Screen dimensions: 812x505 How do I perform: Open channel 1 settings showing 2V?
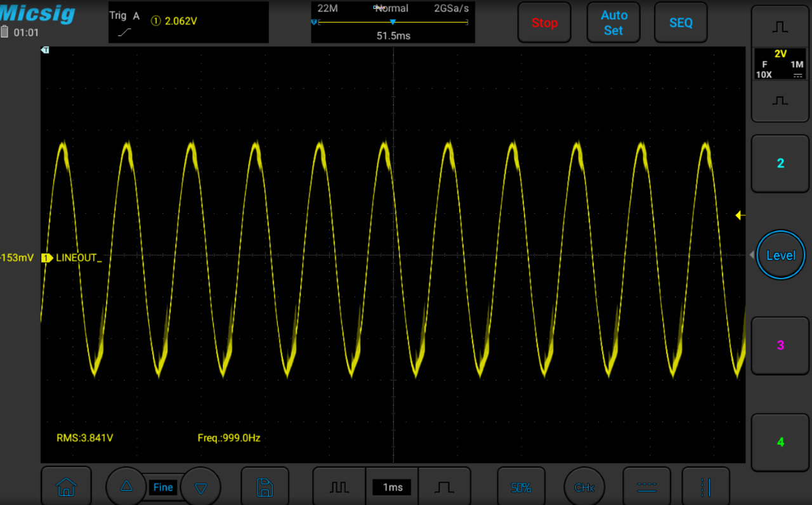click(780, 64)
